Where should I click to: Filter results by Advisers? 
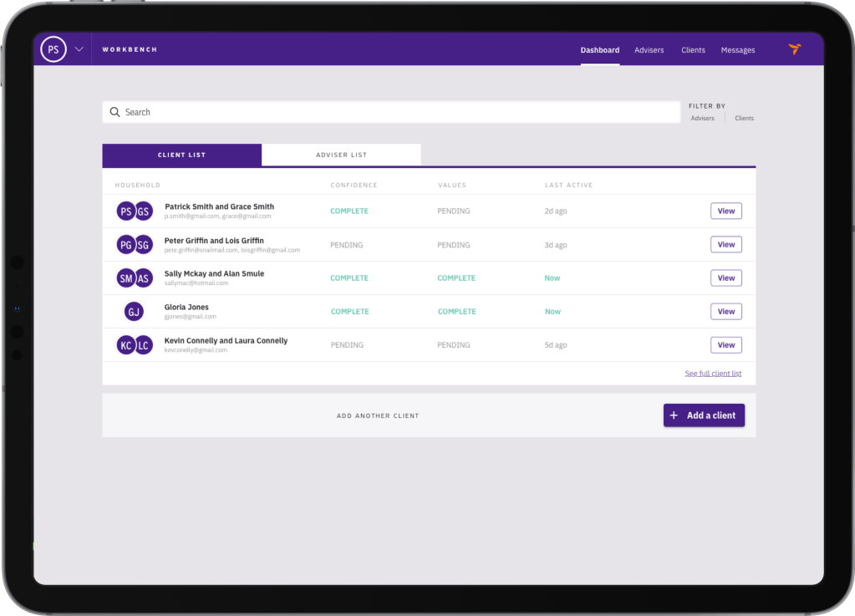coord(702,119)
